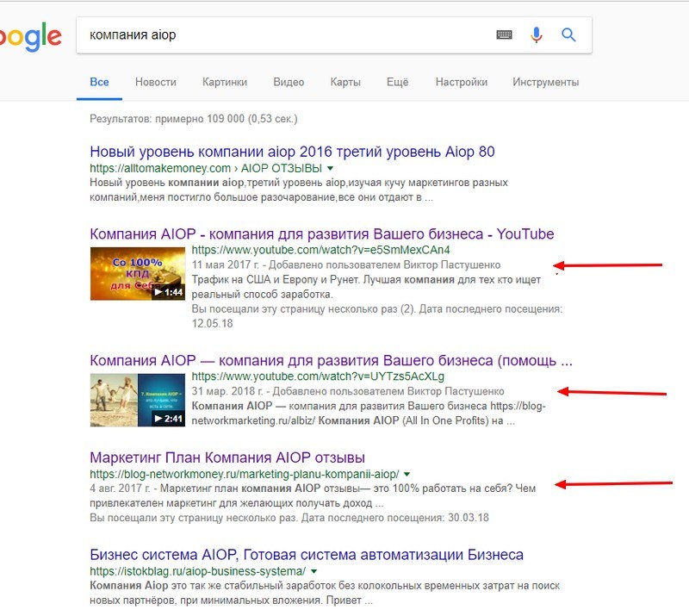Expand the 'Ещё' menu

click(x=398, y=82)
